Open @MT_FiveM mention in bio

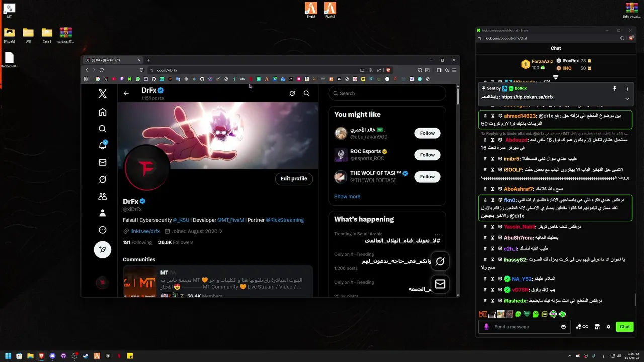click(230, 220)
